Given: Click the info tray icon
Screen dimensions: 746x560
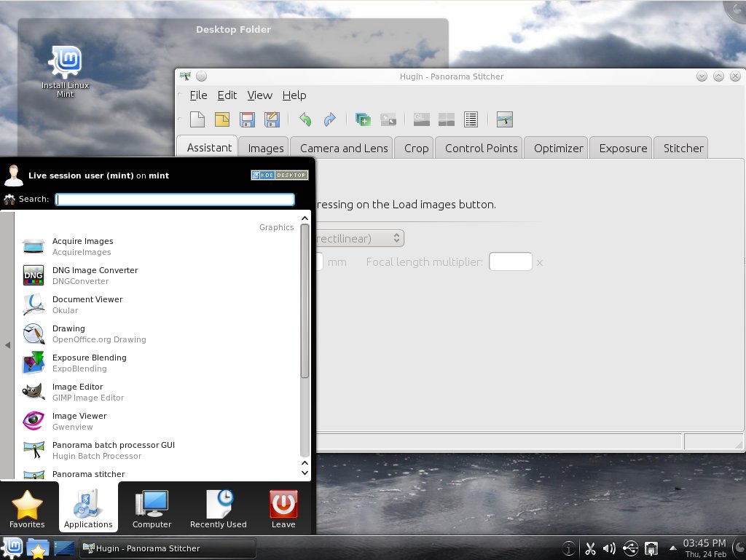Looking at the screenshot, I should tap(568, 548).
